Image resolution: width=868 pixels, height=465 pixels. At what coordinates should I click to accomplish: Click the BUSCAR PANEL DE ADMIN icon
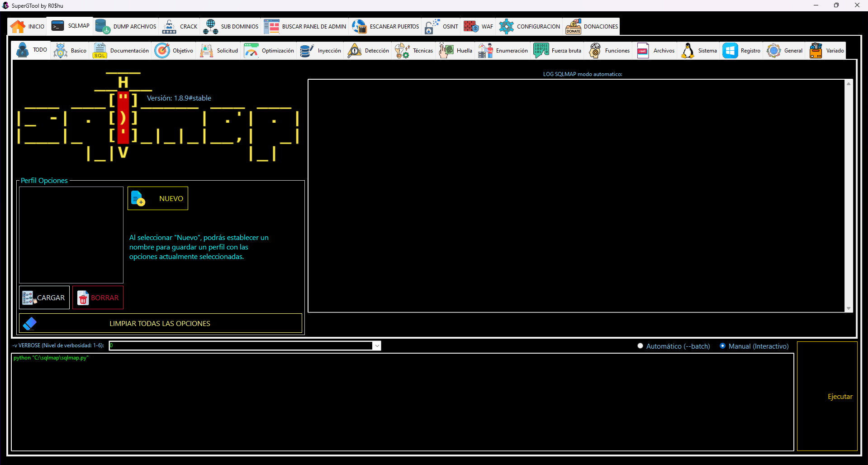point(271,27)
